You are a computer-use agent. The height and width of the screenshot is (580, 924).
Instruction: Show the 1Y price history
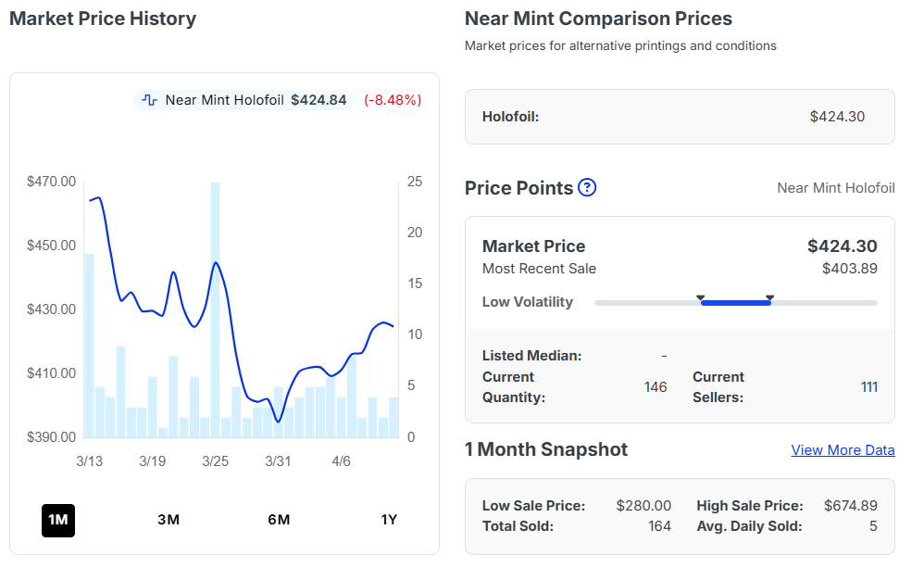click(x=389, y=520)
